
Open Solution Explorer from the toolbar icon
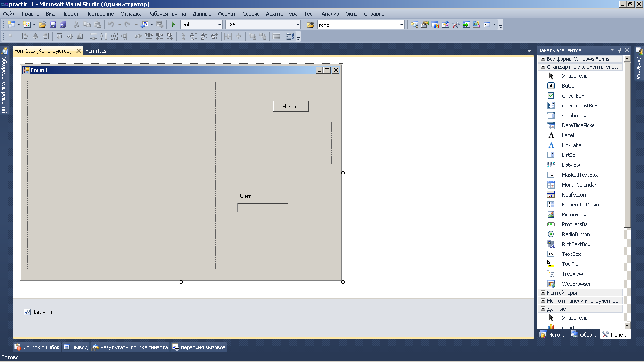(x=414, y=25)
